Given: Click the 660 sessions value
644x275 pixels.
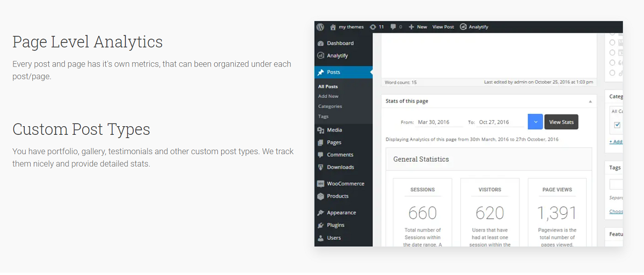Looking at the screenshot, I should pos(423,213).
